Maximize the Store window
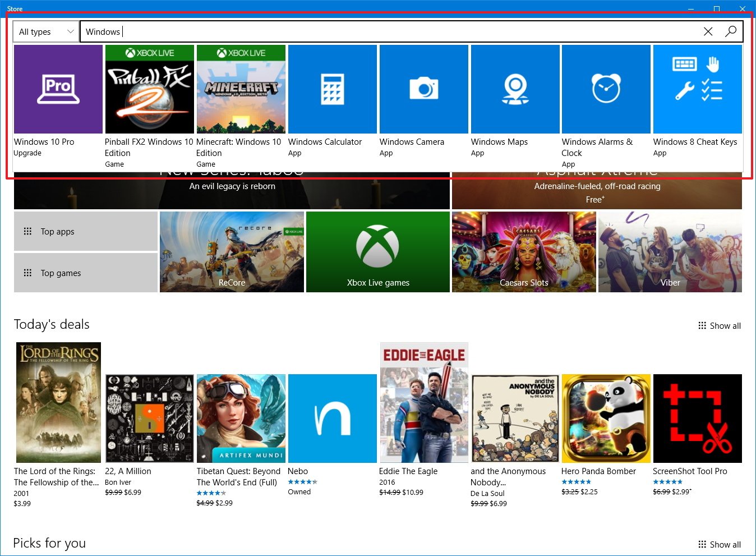The image size is (756, 556). pos(717,8)
